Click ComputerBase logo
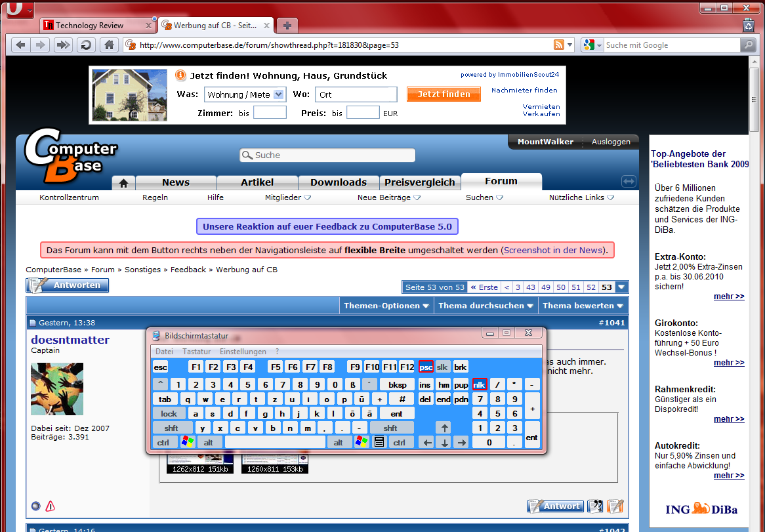This screenshot has width=765, height=532. 72,155
